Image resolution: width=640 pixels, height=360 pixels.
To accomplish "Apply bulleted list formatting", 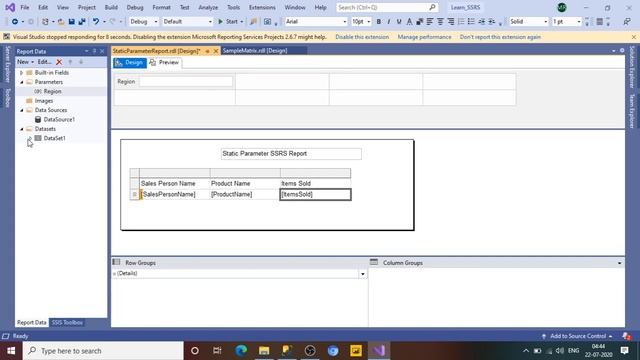I will (x=471, y=22).
